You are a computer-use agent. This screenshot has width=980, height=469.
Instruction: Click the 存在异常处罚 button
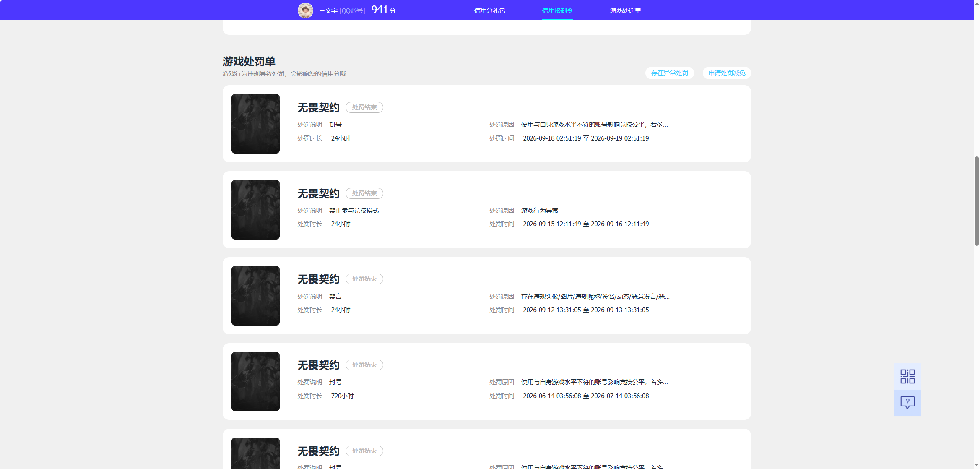[x=669, y=73]
